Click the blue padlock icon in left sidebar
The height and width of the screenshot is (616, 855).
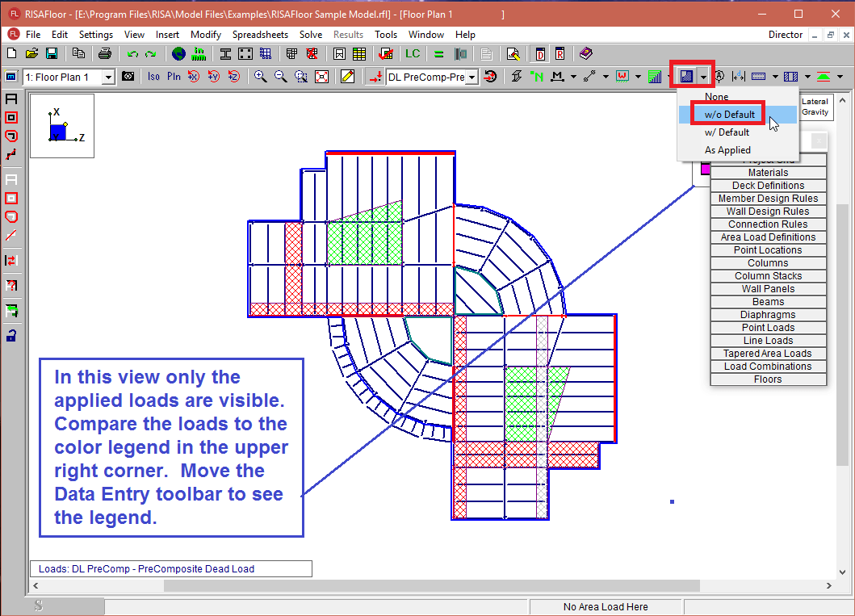pos(11,335)
